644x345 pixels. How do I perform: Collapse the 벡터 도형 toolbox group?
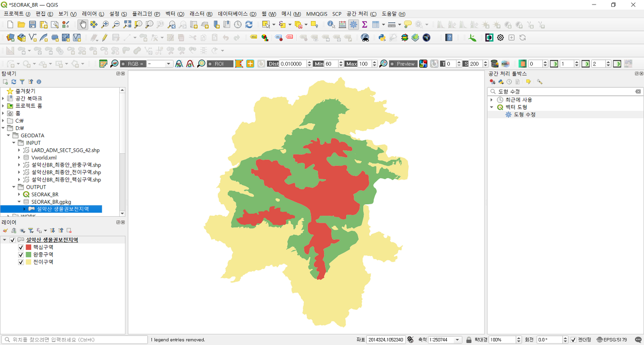[x=492, y=107]
